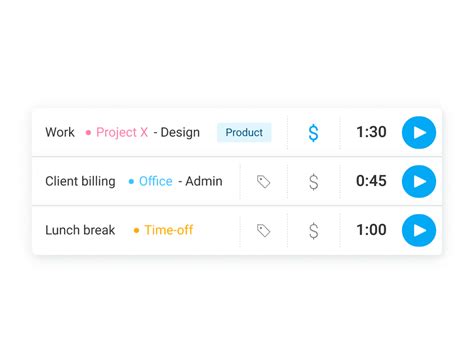This screenshot has width=474, height=363.
Task: Click the pink Project X color dot
Action: (88, 133)
